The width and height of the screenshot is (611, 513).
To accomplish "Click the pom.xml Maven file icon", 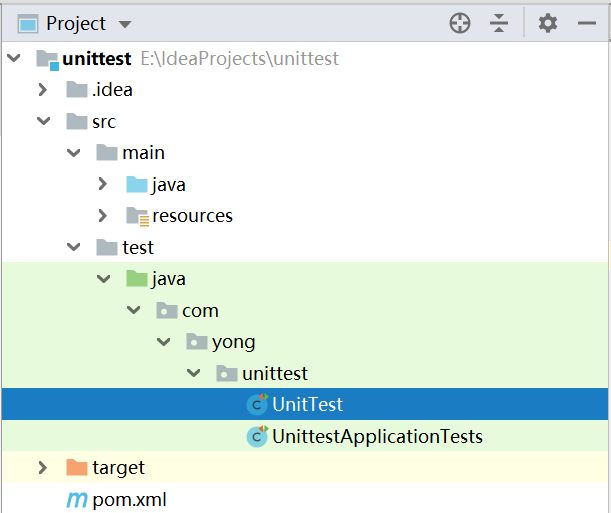I will coord(76,499).
